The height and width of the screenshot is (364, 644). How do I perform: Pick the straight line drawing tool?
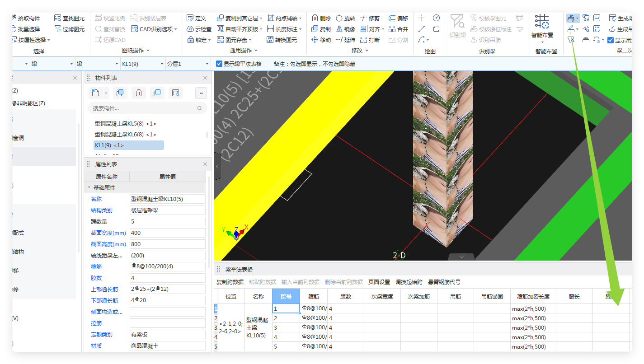[x=422, y=29]
